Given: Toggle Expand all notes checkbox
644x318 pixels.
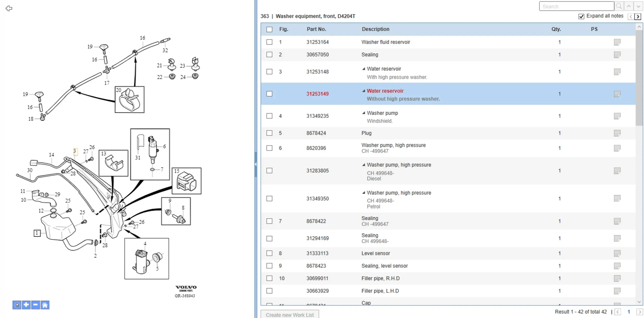Looking at the screenshot, I should [x=581, y=16].
